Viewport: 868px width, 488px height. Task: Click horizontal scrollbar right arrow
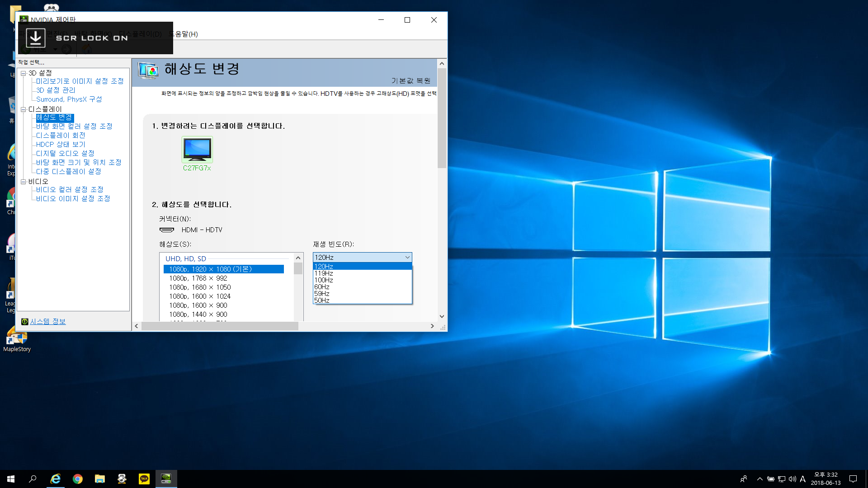click(432, 326)
